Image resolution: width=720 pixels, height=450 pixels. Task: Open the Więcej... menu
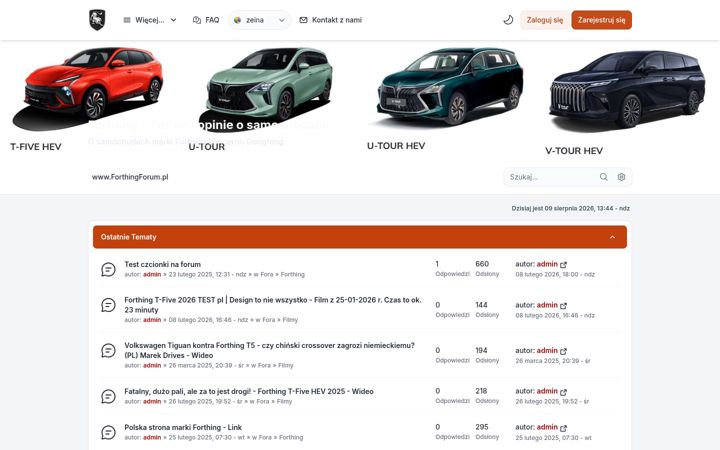(x=150, y=20)
